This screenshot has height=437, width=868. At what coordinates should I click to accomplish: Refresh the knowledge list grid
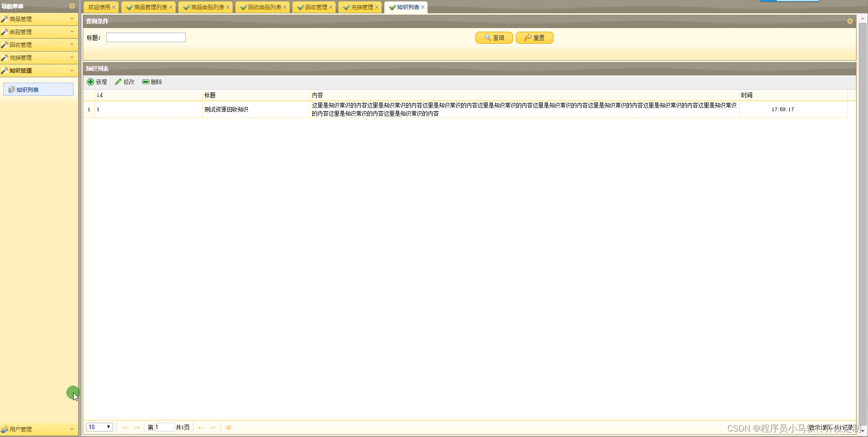228,427
